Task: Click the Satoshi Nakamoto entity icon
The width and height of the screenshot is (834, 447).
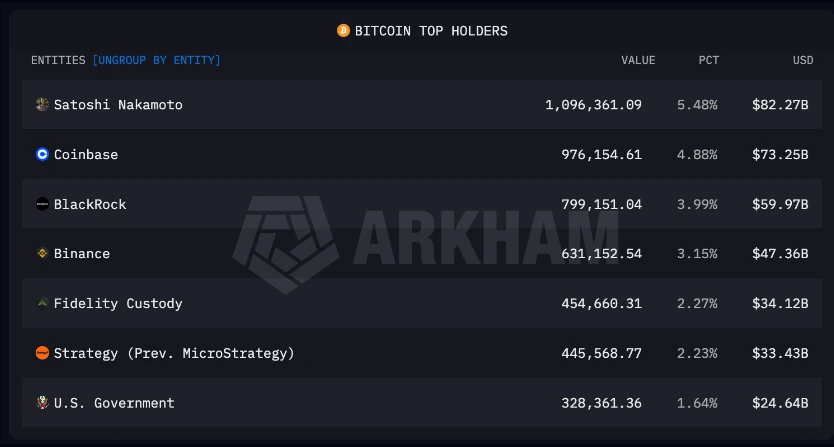Action: [42, 105]
